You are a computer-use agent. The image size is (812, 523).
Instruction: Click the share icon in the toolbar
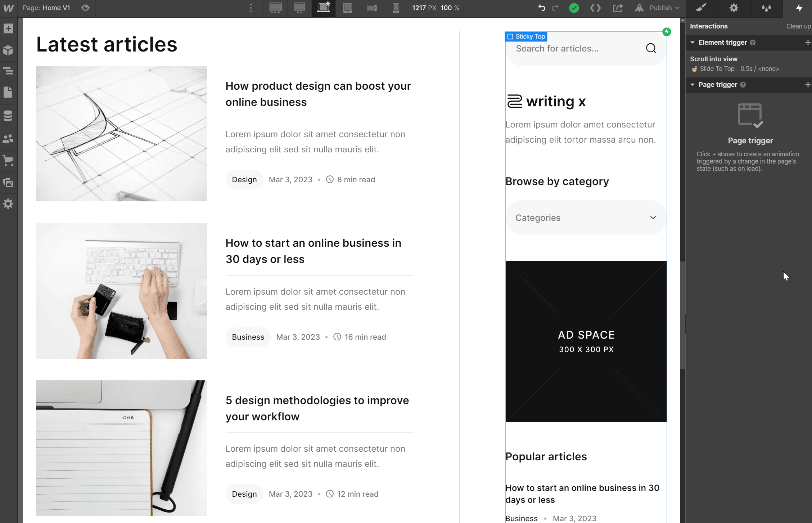(x=618, y=8)
